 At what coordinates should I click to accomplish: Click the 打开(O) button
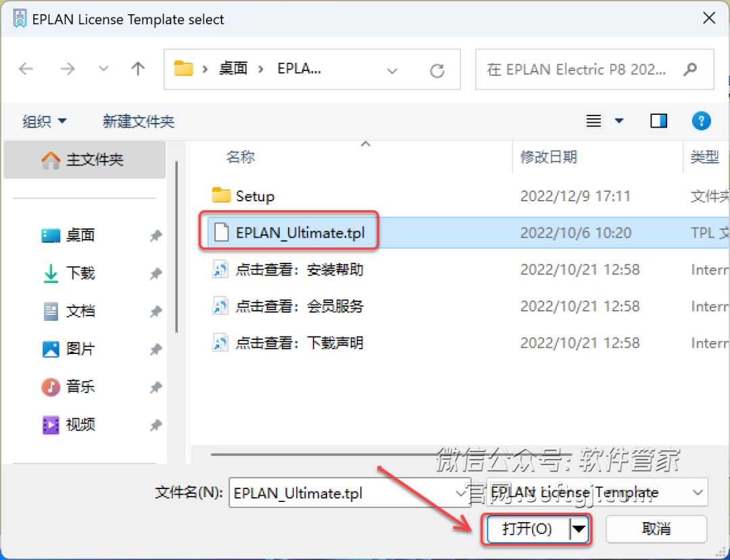tap(527, 529)
